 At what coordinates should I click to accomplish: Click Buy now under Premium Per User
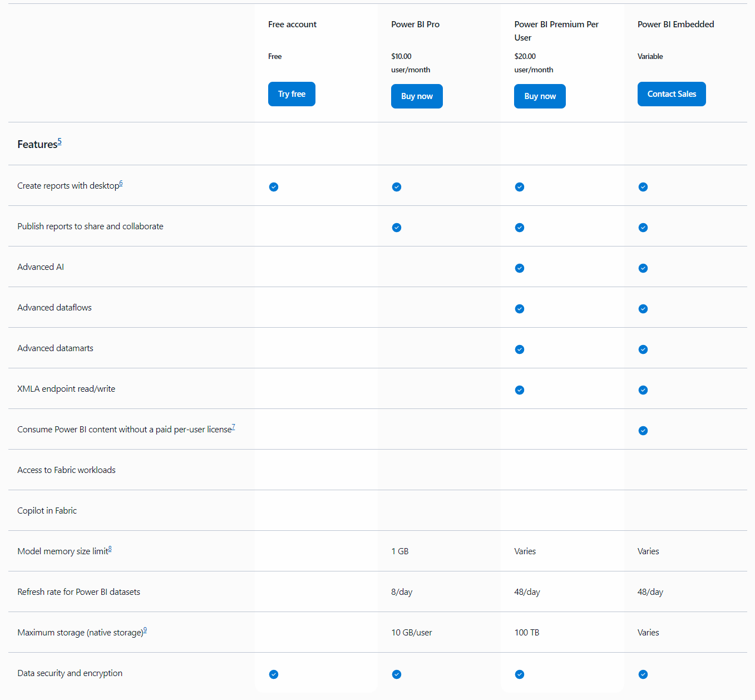(x=540, y=96)
